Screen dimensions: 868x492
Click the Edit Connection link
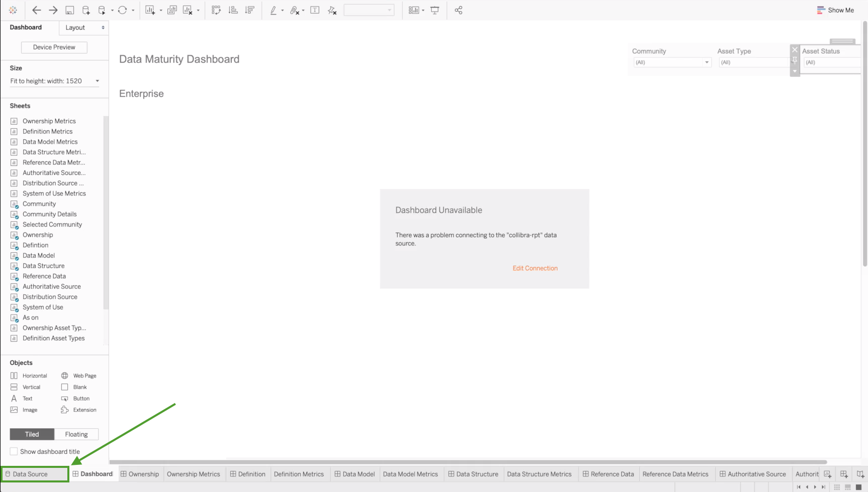(x=535, y=268)
